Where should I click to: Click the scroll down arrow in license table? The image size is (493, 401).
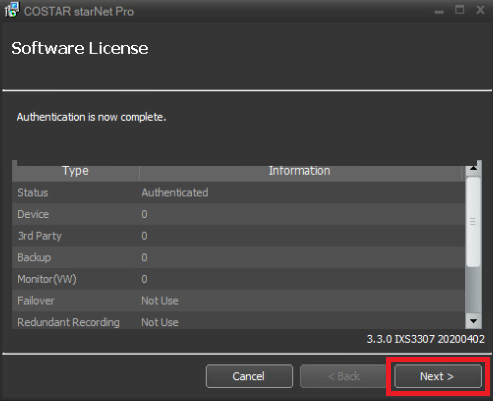click(473, 321)
